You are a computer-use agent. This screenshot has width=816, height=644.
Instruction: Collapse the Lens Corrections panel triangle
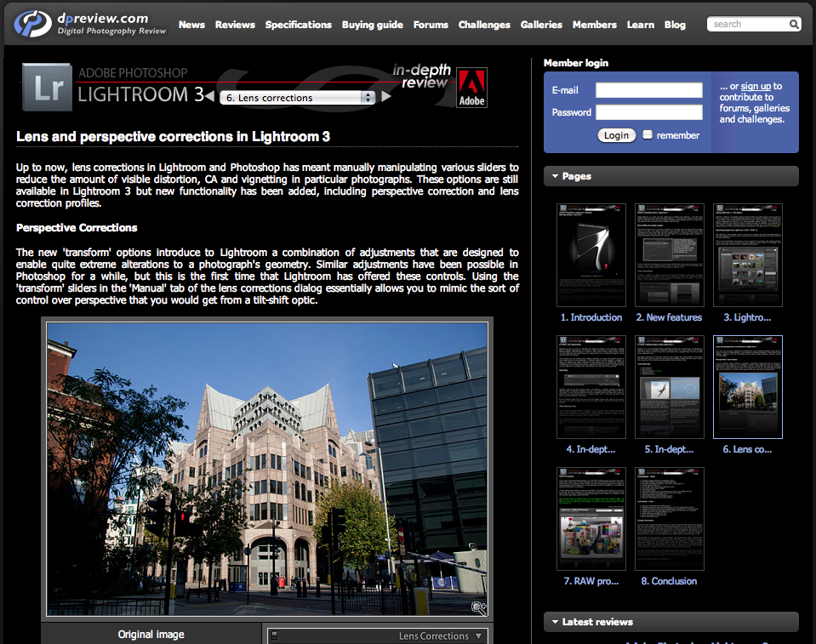[478, 635]
